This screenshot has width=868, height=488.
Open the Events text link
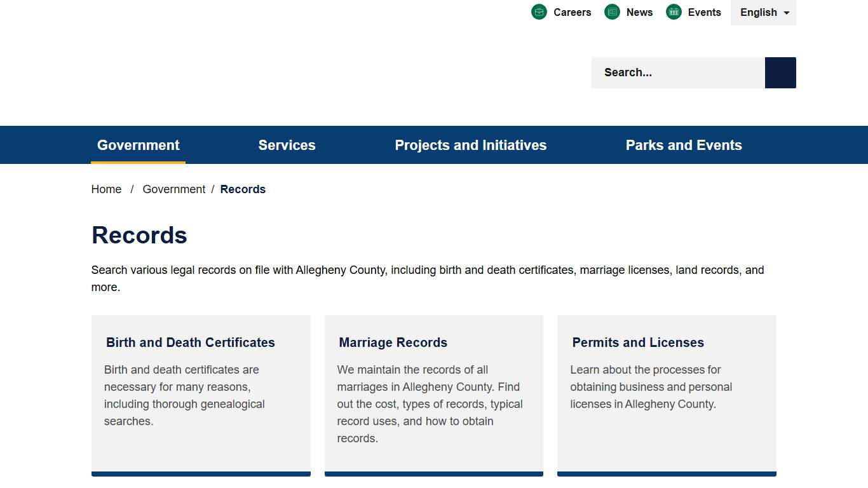704,12
